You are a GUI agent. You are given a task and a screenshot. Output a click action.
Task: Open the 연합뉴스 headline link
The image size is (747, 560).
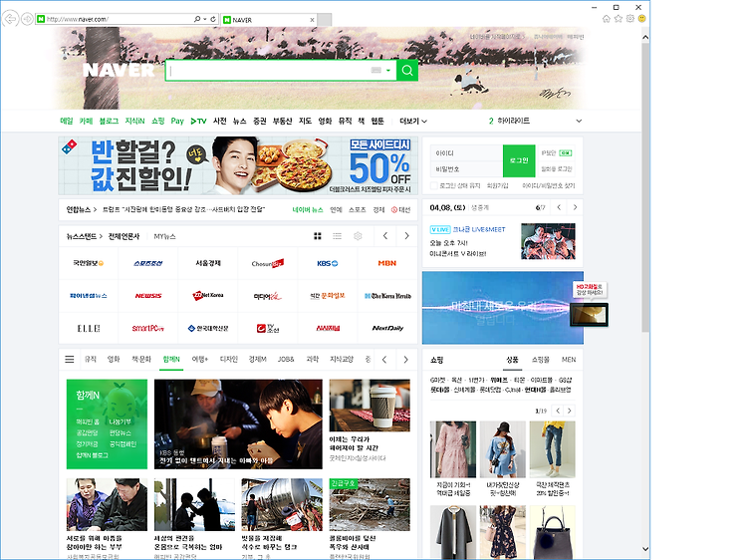(x=184, y=209)
